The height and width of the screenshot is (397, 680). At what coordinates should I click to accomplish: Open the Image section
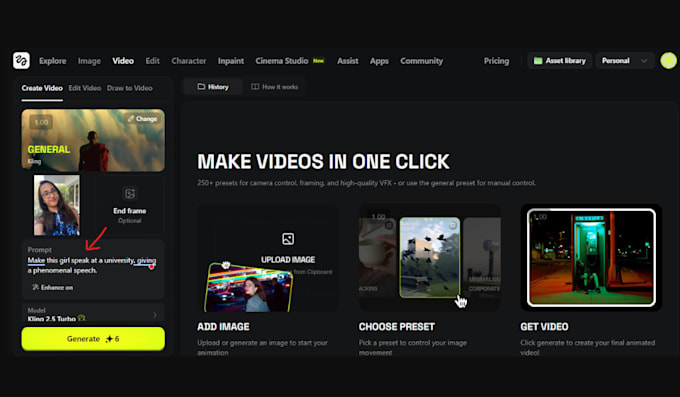89,61
